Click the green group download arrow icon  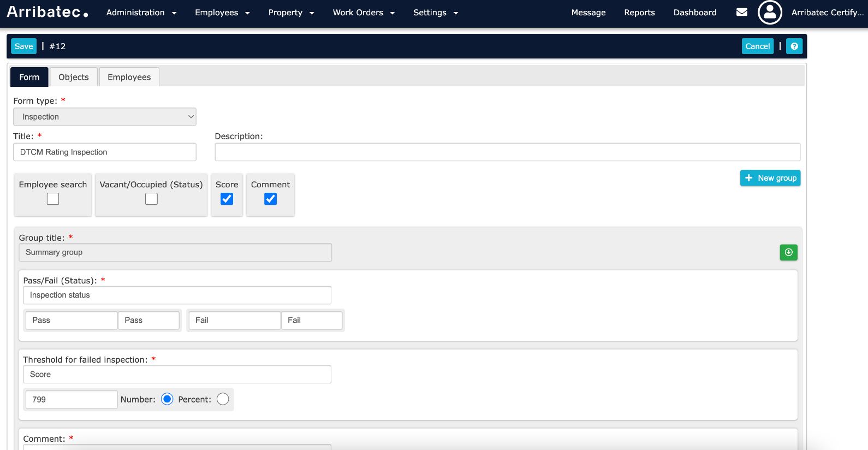tap(788, 252)
